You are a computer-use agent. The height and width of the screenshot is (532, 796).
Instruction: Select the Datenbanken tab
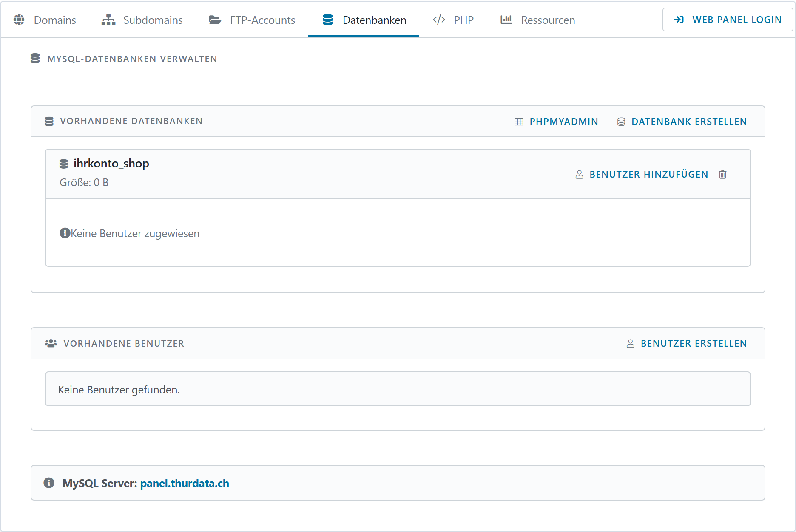click(364, 20)
